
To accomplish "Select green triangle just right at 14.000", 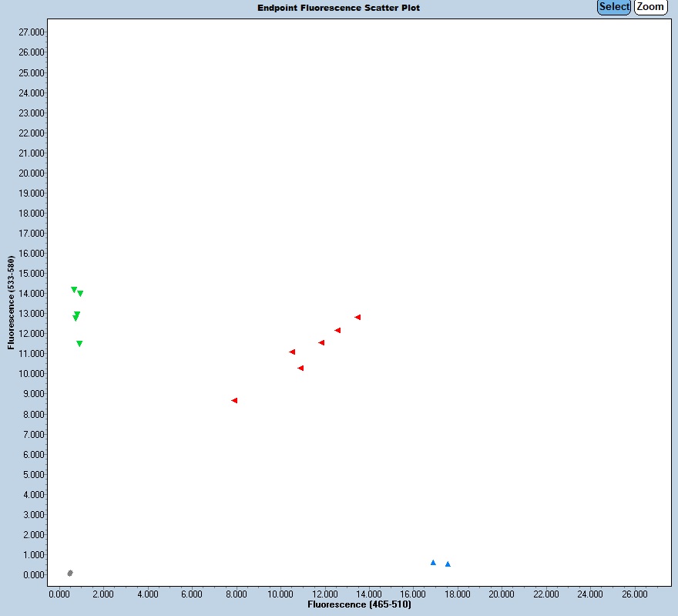I will 80,294.
